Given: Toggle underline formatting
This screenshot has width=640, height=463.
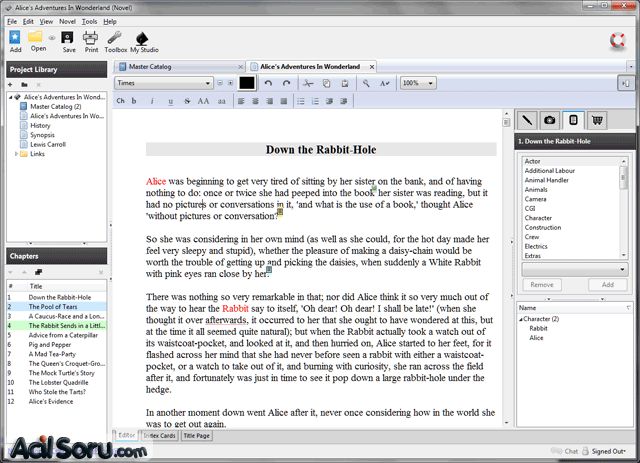Looking at the screenshot, I should tap(171, 101).
